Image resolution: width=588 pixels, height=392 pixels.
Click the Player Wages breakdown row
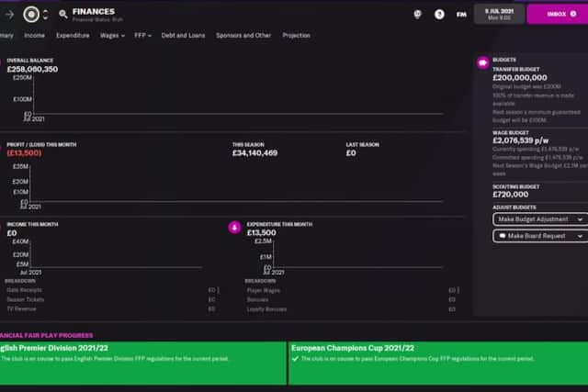click(x=352, y=290)
